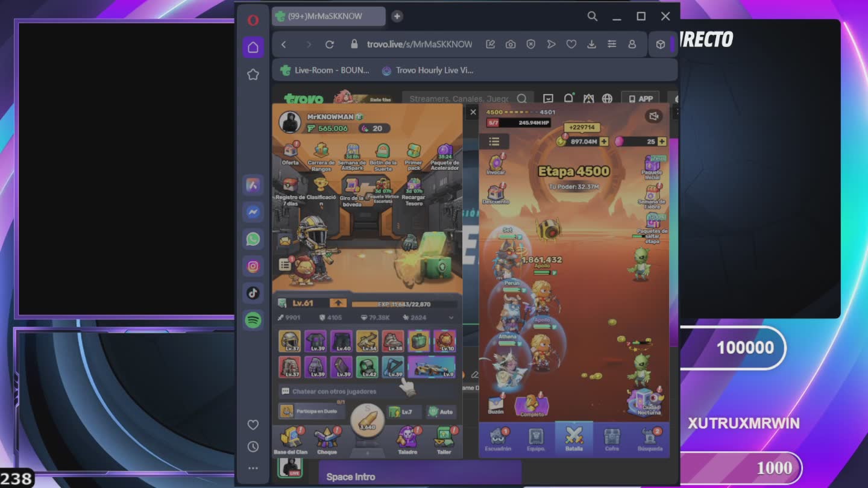Image resolution: width=868 pixels, height=488 pixels.
Task: Click Chatear con otros jugadores field
Action: pos(367,391)
